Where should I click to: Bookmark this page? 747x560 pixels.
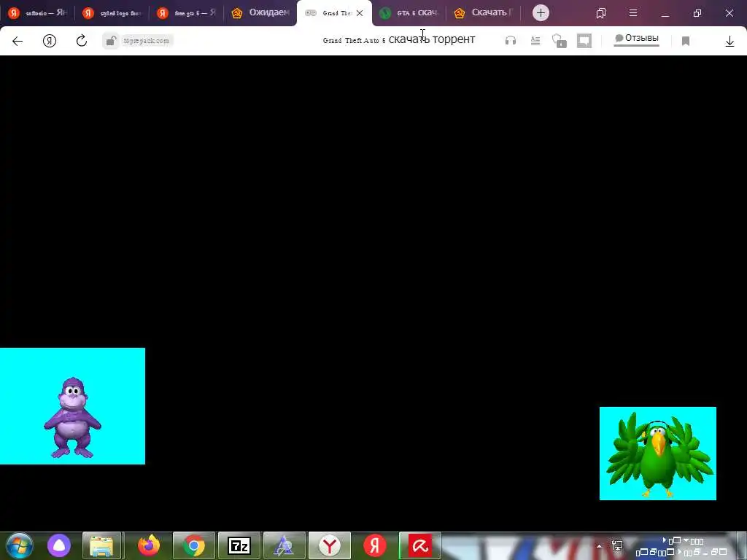pyautogui.click(x=686, y=42)
